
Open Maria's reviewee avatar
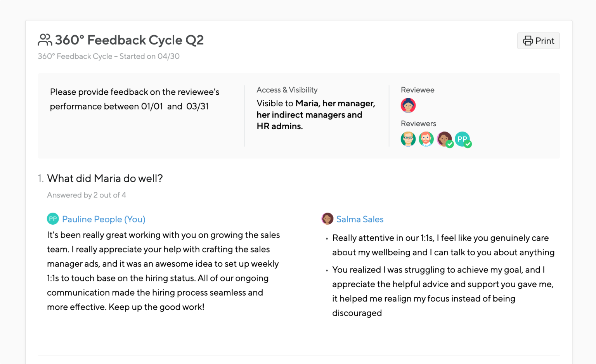coord(408,105)
